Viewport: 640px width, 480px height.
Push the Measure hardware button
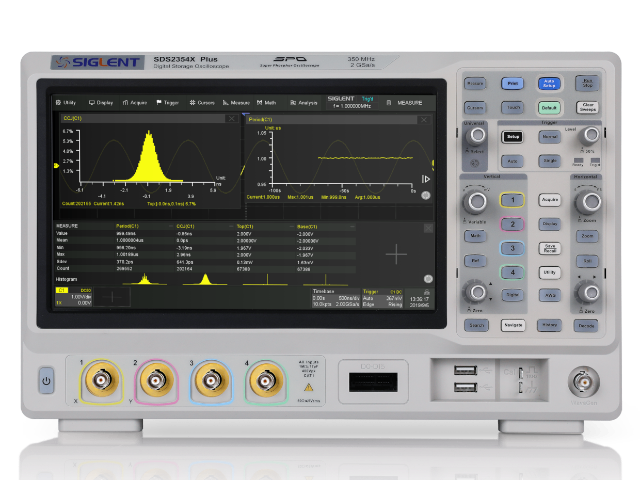pos(475,84)
